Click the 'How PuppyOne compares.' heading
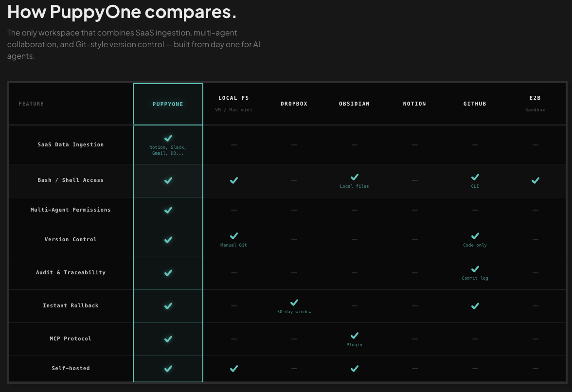Viewport: 572px width, 392px height. pos(122,12)
